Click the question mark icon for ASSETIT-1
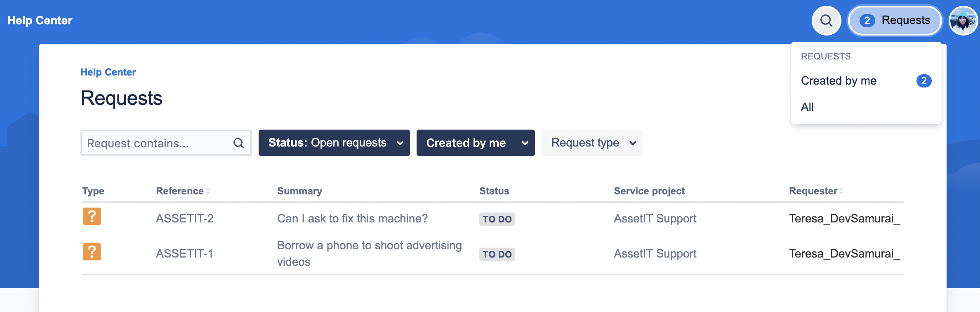Screen dimensions: 980x312 [92, 252]
